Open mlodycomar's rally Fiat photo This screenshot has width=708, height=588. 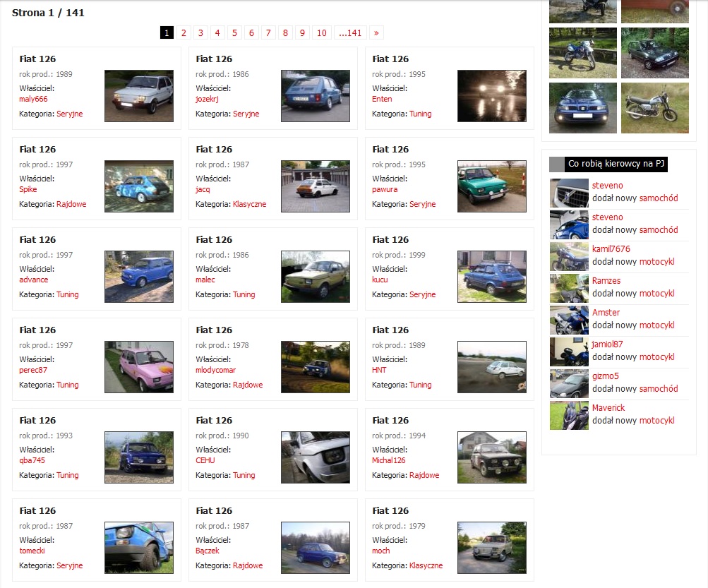(316, 367)
